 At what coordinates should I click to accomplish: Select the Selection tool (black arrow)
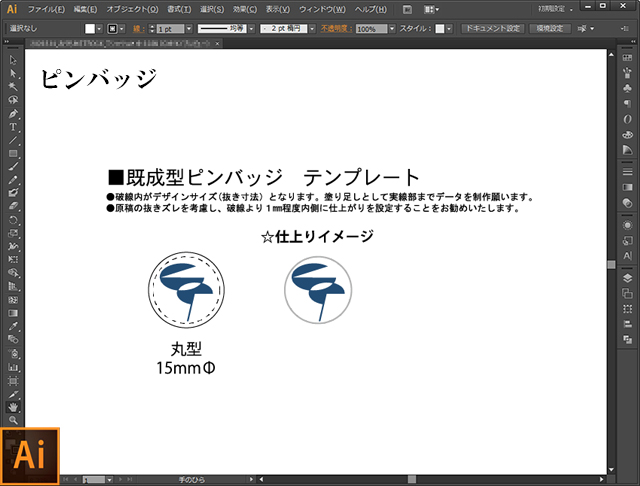(x=13, y=60)
